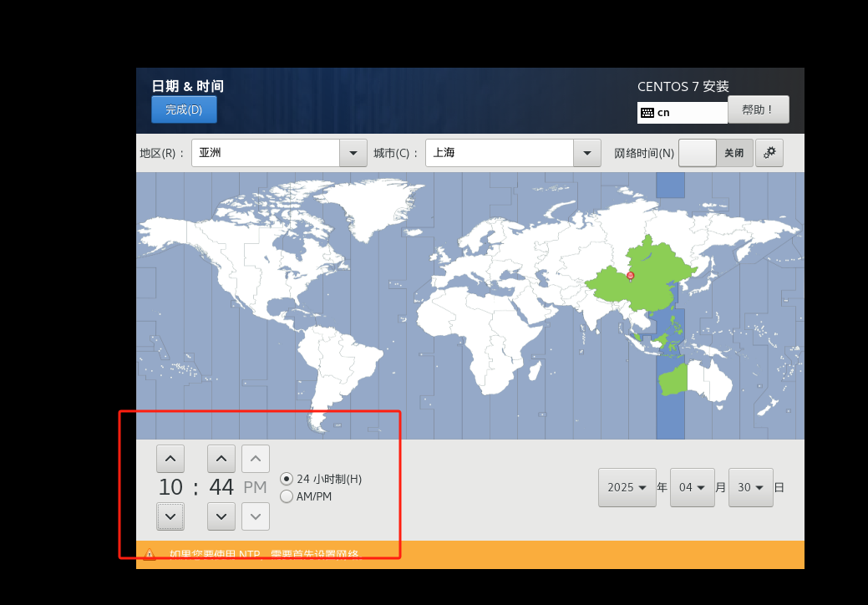This screenshot has width=868, height=605.
Task: Click the minutes value 44
Action: [221, 487]
